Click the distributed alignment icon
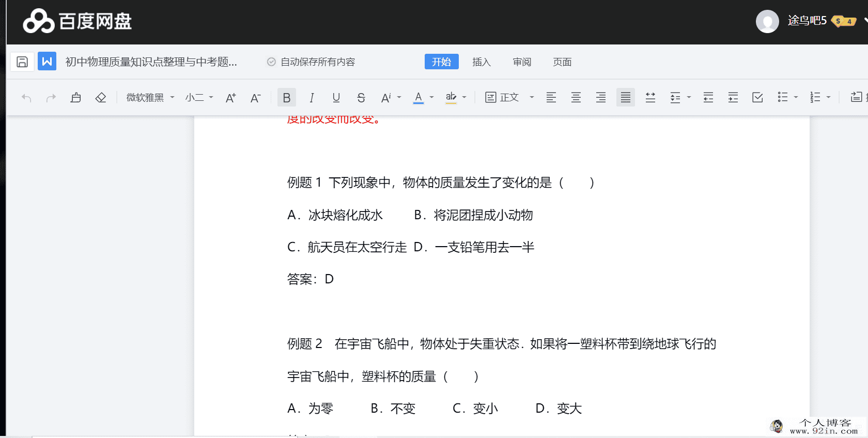Image resolution: width=868 pixels, height=438 pixels. pos(650,97)
